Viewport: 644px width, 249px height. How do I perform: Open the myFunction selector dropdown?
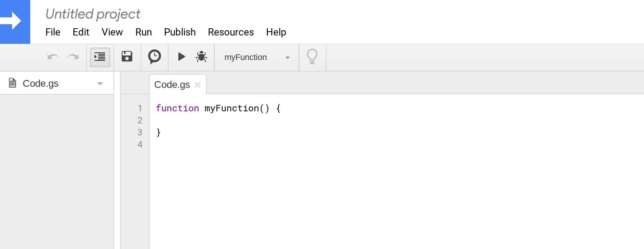257,57
